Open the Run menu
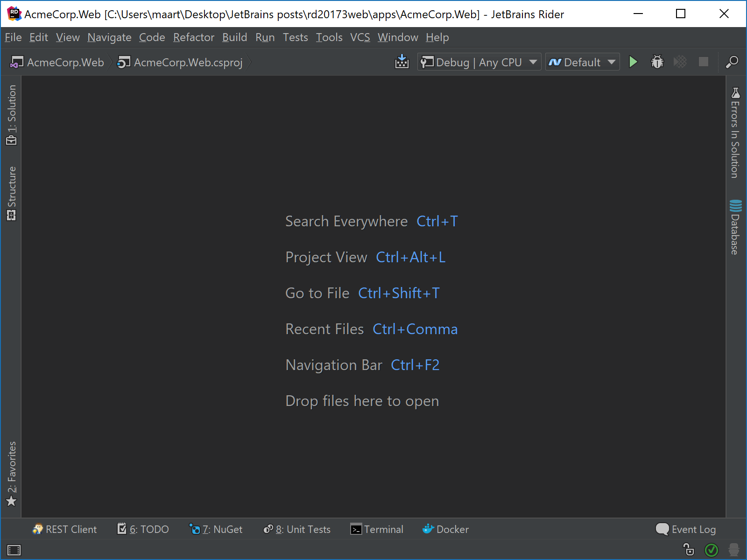Viewport: 747px width, 560px height. 265,37
